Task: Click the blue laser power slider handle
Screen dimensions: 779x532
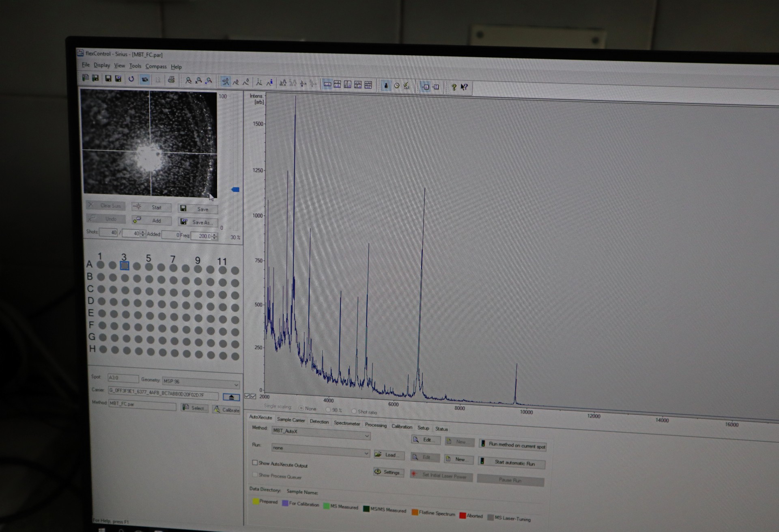Action: coord(235,190)
